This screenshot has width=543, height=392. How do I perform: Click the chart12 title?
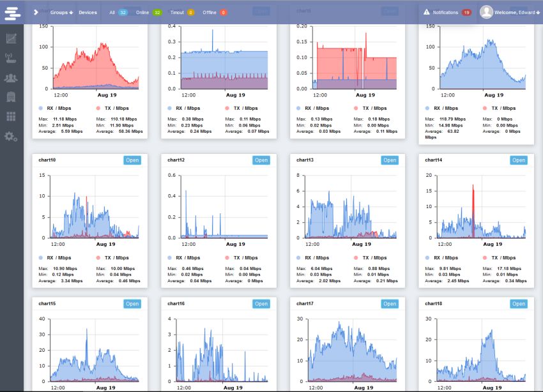point(176,160)
